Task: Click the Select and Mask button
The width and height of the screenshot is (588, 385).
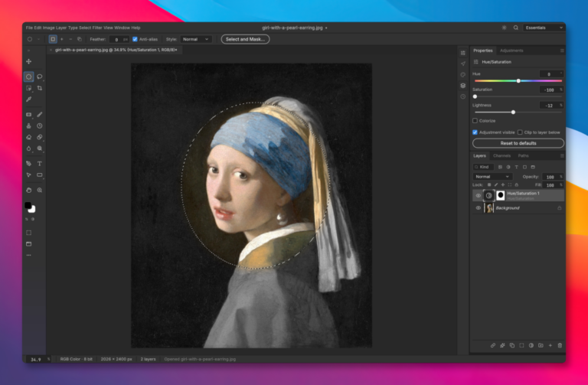Action: 245,39
